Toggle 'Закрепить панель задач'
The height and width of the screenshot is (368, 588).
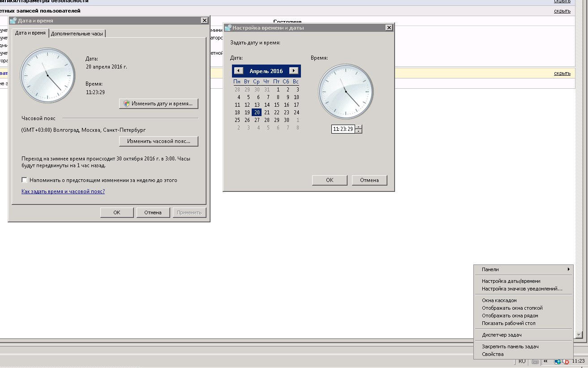click(523, 346)
